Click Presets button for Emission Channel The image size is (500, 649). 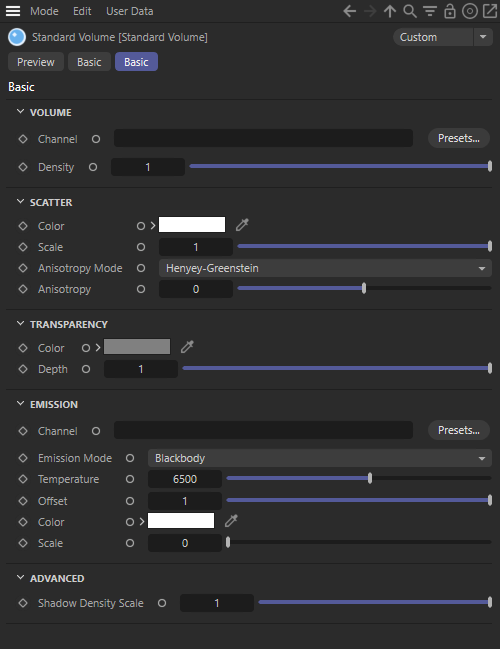click(x=459, y=430)
